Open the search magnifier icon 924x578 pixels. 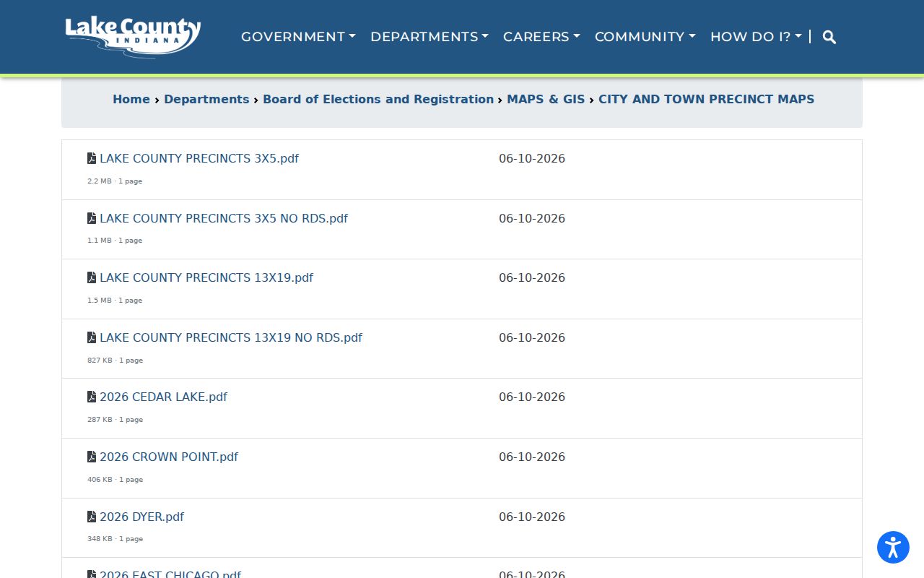pyautogui.click(x=829, y=37)
